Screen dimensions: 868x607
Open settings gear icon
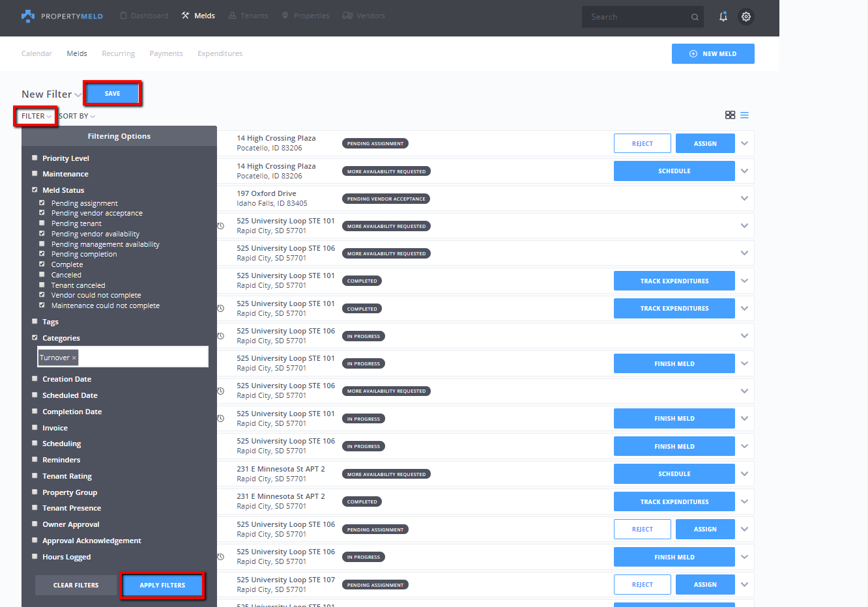746,17
